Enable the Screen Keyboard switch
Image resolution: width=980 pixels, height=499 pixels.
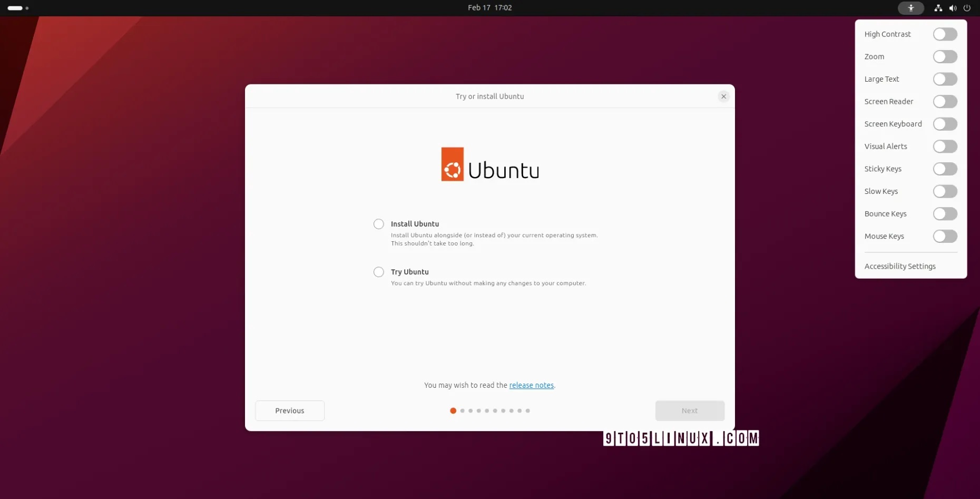945,124
